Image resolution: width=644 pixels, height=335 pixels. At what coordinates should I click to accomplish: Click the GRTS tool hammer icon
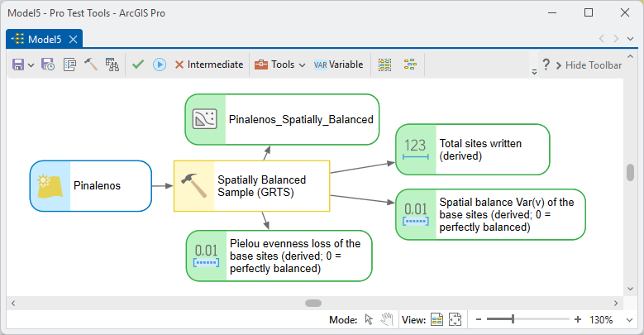point(193,186)
